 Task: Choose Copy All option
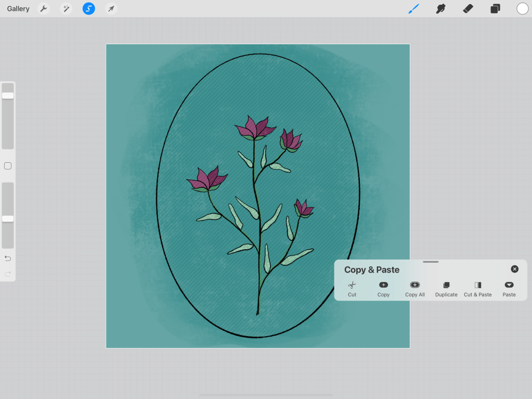(415, 289)
